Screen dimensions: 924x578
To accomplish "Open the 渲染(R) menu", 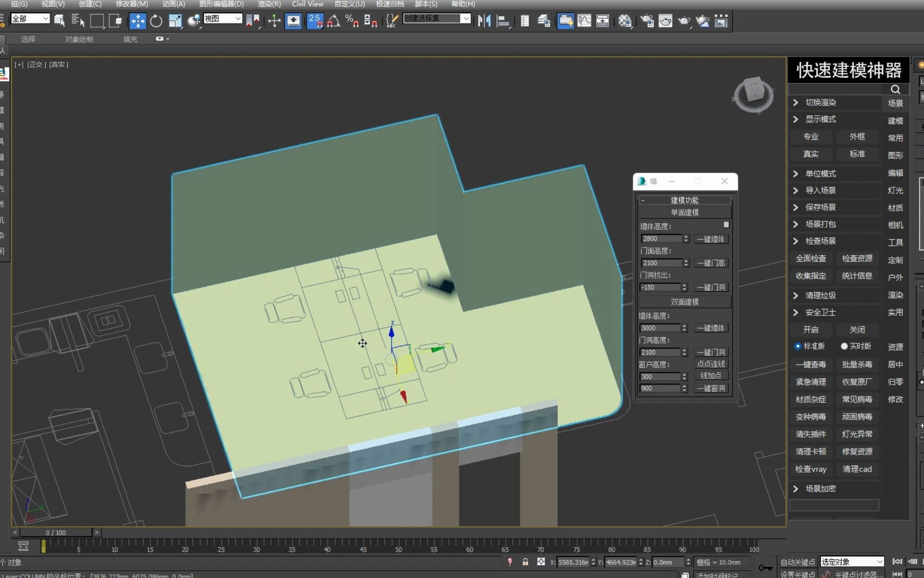I will pyautogui.click(x=269, y=4).
